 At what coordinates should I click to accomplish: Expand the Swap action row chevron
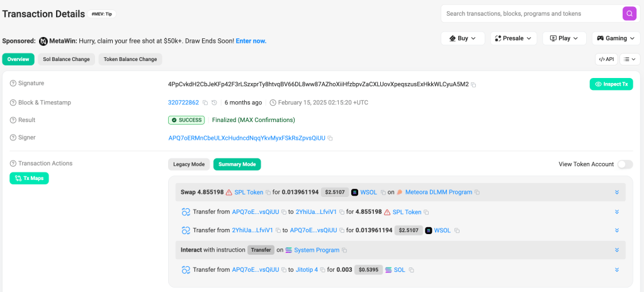point(617,193)
